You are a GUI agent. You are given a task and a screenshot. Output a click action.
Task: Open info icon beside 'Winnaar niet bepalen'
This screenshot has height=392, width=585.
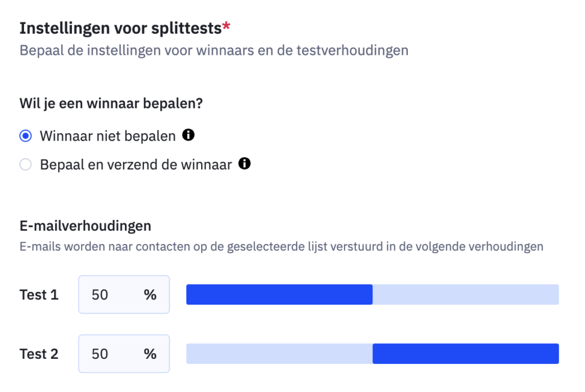(188, 135)
